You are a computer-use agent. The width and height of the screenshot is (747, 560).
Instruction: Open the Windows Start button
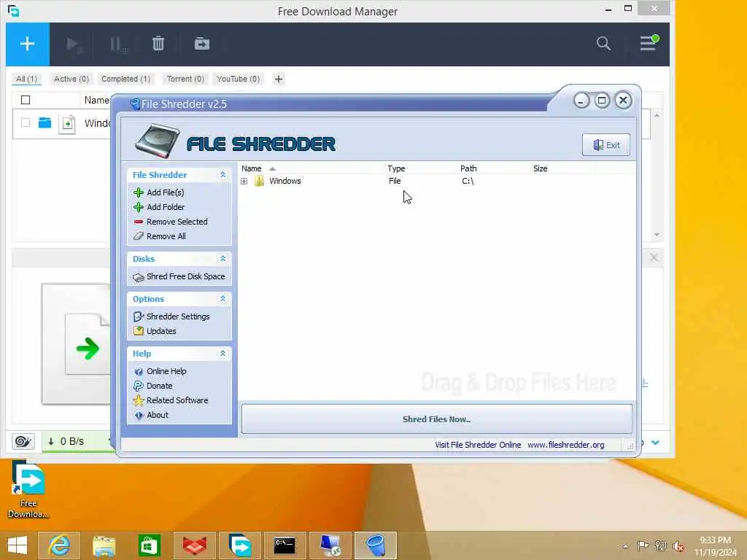[x=18, y=545]
